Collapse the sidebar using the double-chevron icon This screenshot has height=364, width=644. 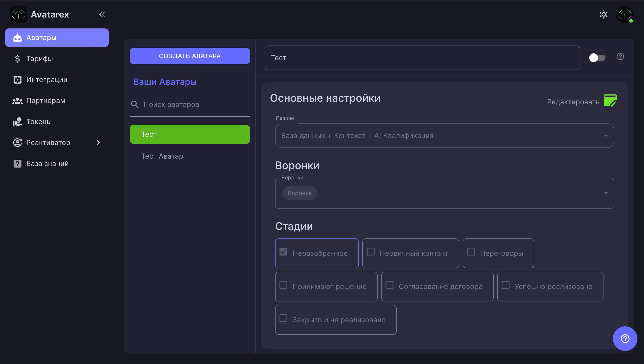(x=102, y=14)
